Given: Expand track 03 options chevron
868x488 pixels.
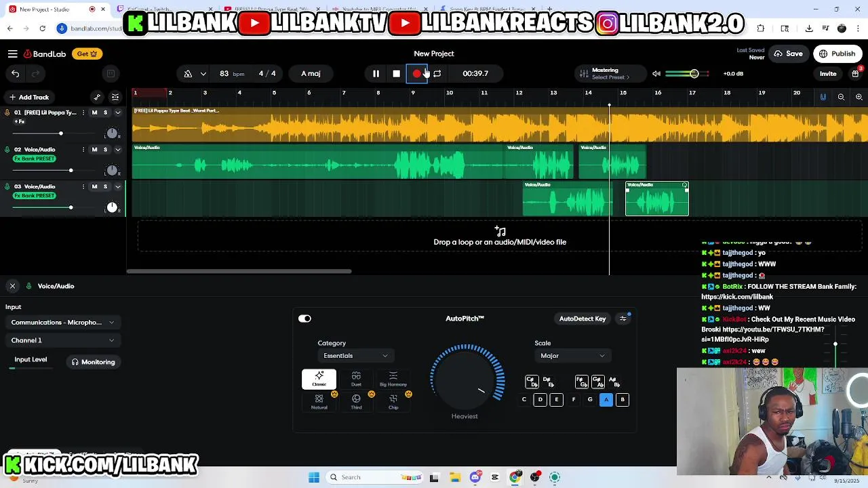Looking at the screenshot, I should [117, 186].
